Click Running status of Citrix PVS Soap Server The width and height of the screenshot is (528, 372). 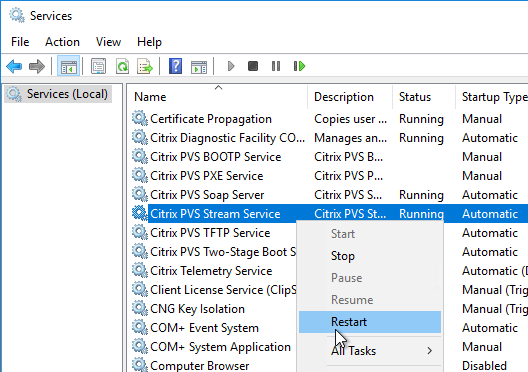[421, 195]
